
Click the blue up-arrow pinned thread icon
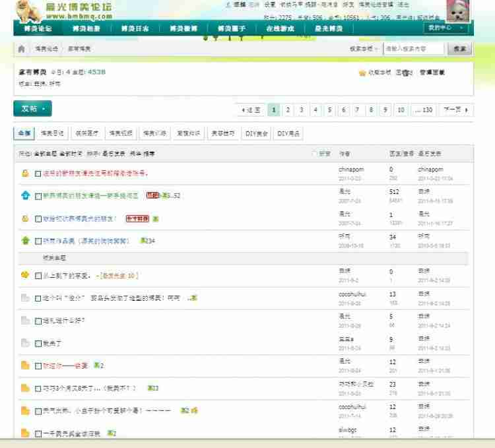tap(25, 195)
